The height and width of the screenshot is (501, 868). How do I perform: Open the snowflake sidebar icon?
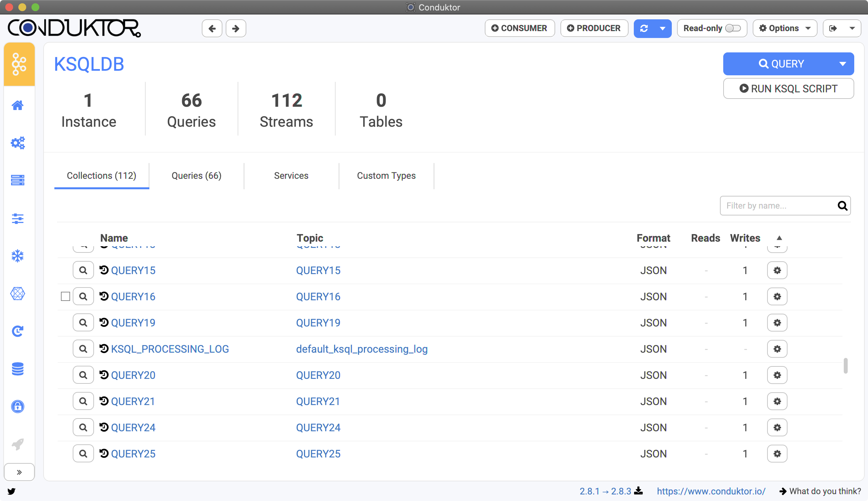coord(18,256)
